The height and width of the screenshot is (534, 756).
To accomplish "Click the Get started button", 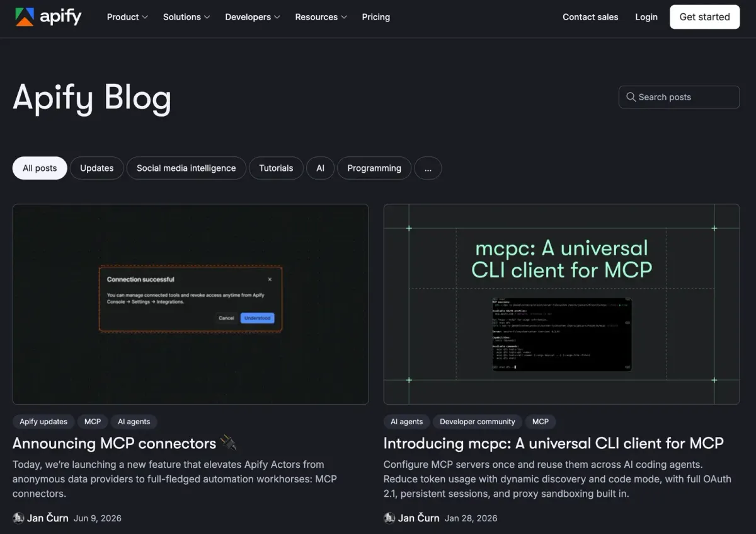I will (705, 17).
